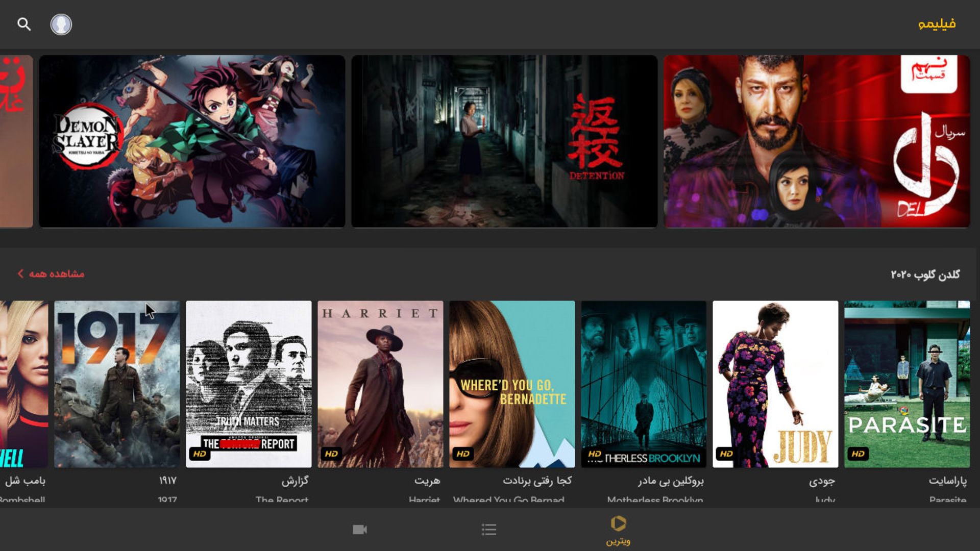Click the HD badge on Harriet poster
Screen dimensions: 980x551
(x=331, y=454)
